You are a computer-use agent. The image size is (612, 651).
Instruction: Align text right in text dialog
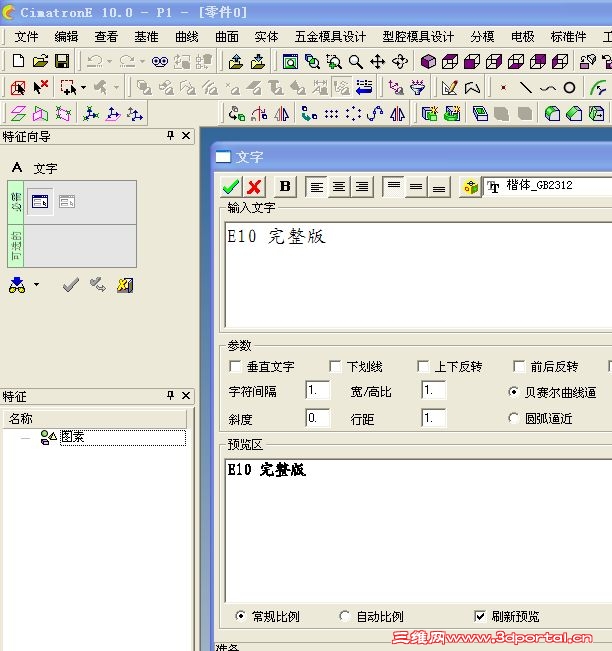coord(362,187)
